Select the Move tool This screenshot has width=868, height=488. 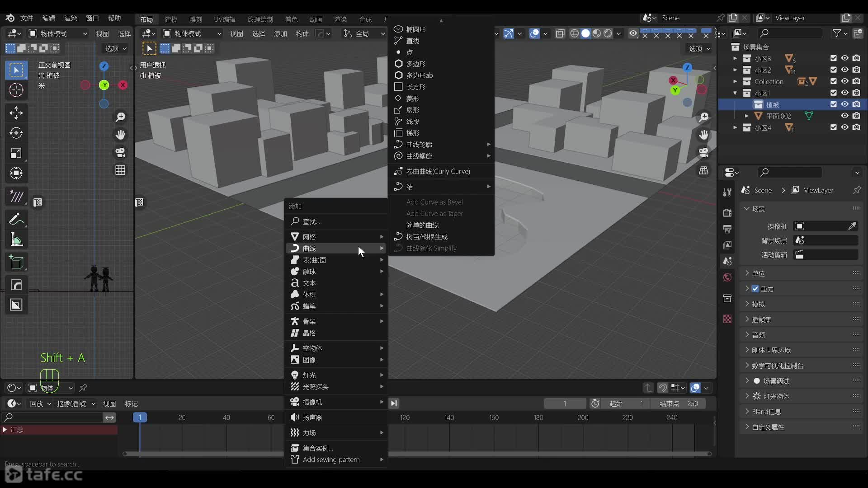(16, 113)
